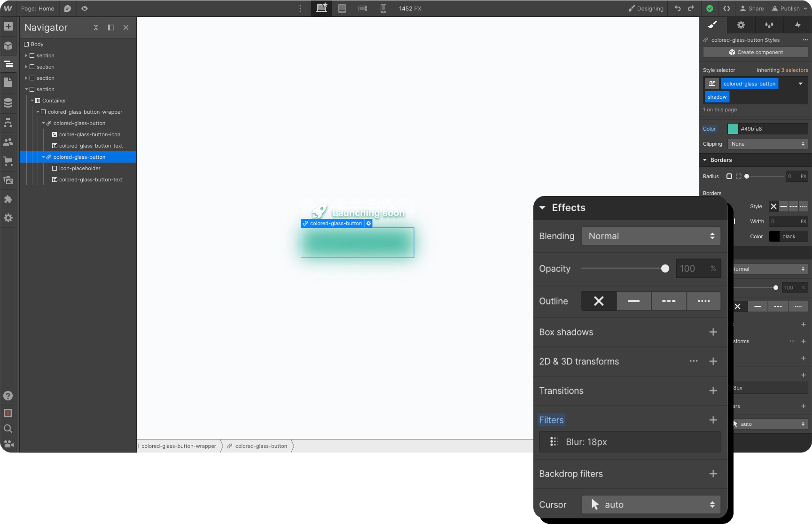The height and width of the screenshot is (524, 812).
Task: Open the Pages panel
Action: coord(8,82)
